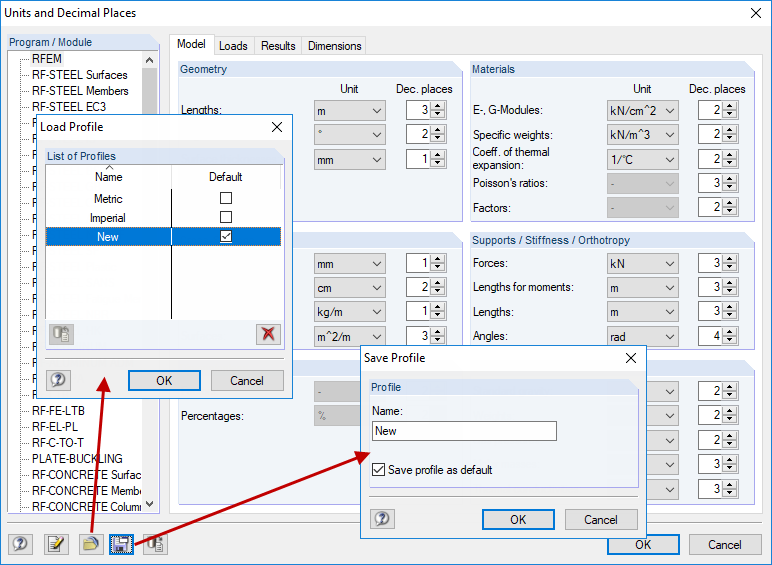Image resolution: width=772 pixels, height=565 pixels.
Task: Decrease Poisson's ratios decimal places spinner
Action: [730, 188]
